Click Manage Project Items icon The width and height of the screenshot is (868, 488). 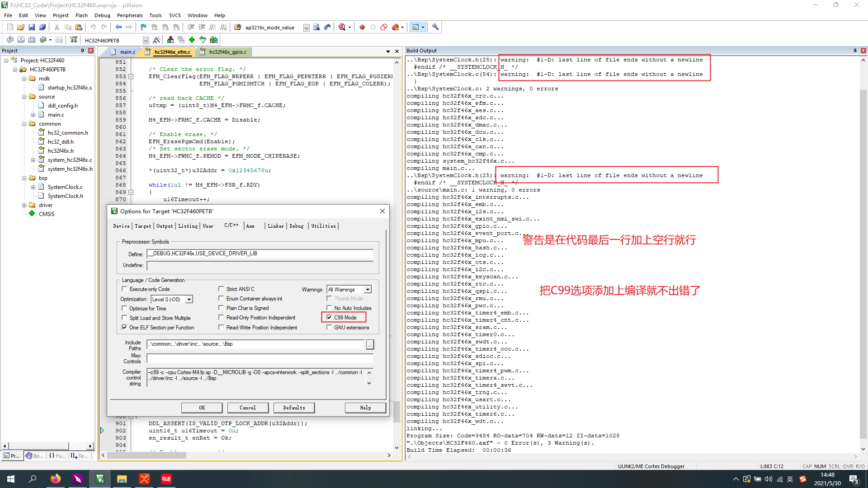click(170, 40)
